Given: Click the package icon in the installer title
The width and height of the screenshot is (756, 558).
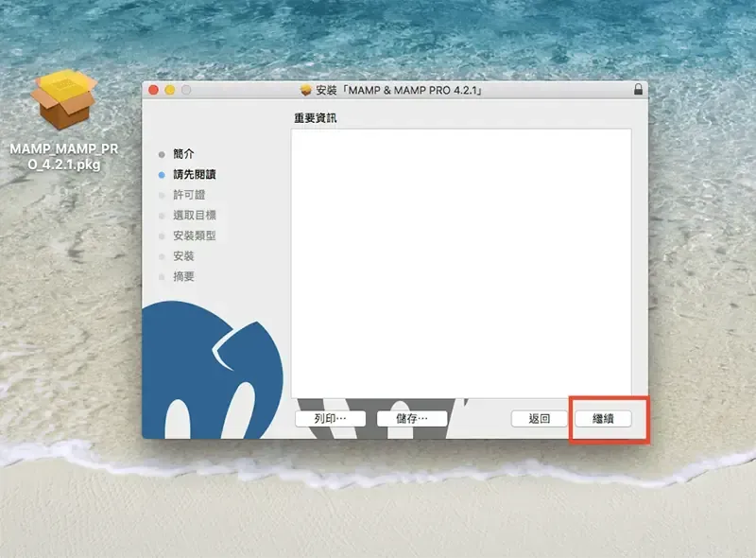Looking at the screenshot, I should coord(305,90).
